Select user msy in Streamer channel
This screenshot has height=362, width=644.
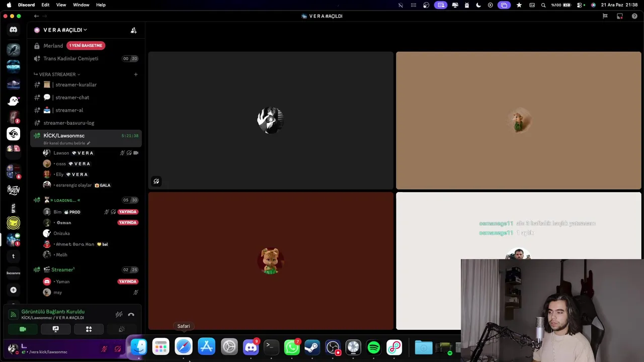91,292
